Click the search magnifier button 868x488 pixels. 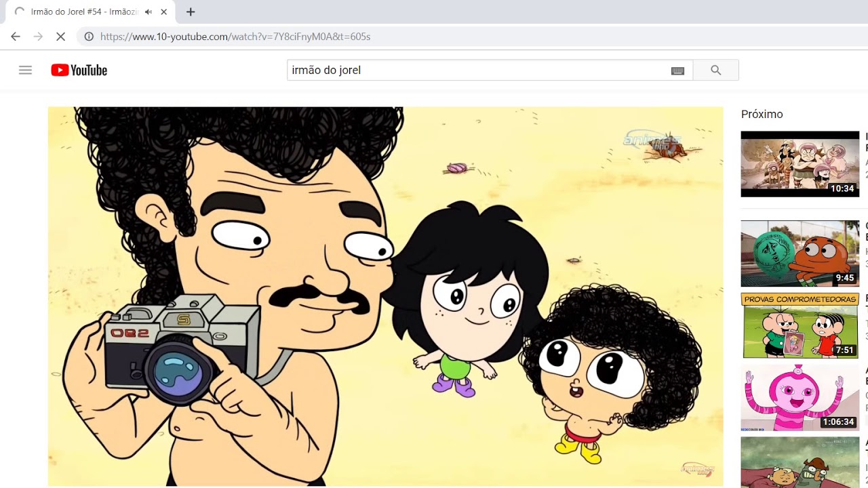715,70
